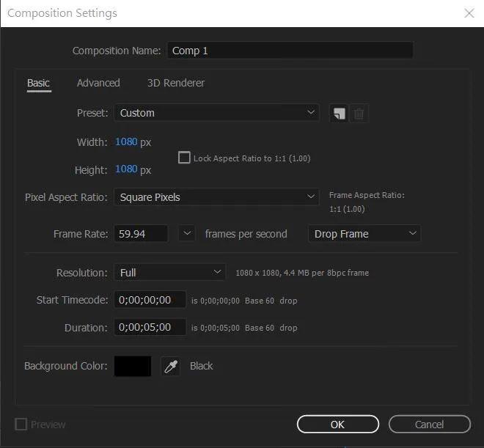
Task: Open the Preset dropdown showing Custom
Action: [x=216, y=113]
